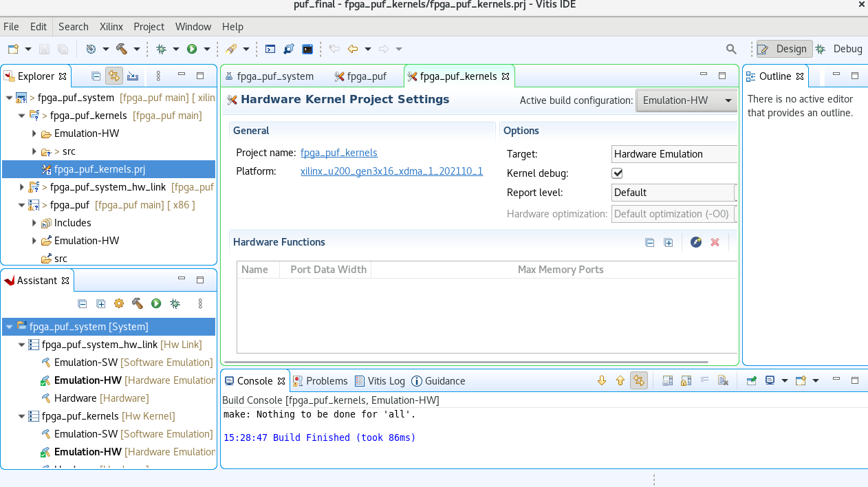The height and width of the screenshot is (487, 868).
Task: Open dropdown arrow next to Build hammer
Action: coord(137,49)
